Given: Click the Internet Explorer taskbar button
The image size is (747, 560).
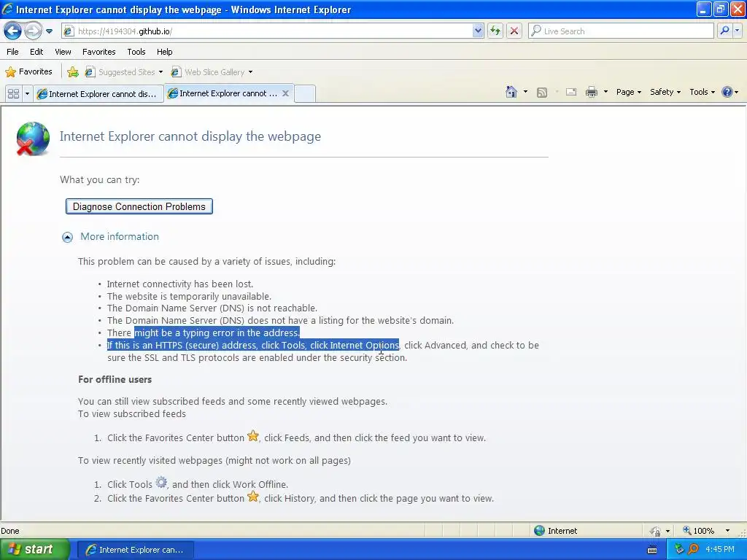Looking at the screenshot, I should pyautogui.click(x=135, y=550).
